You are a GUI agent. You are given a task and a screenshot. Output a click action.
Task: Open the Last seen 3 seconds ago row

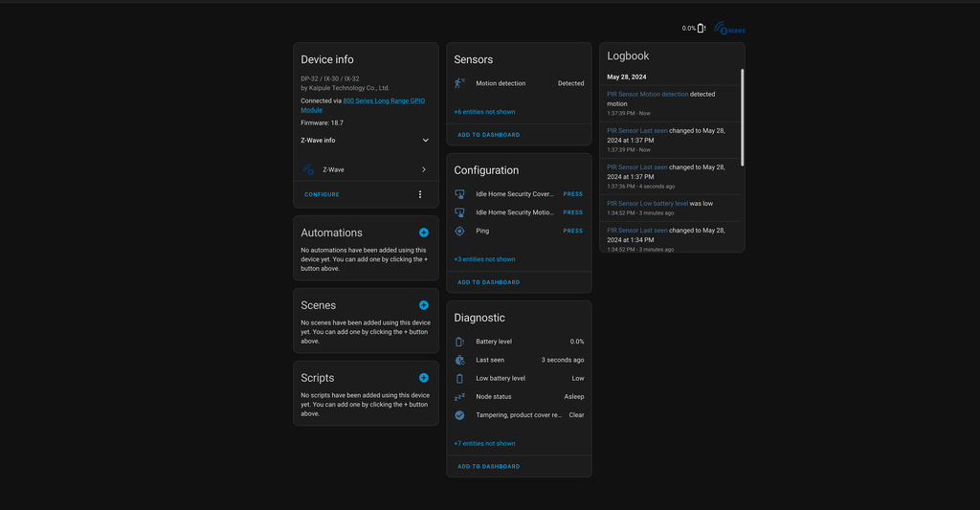[519, 360]
